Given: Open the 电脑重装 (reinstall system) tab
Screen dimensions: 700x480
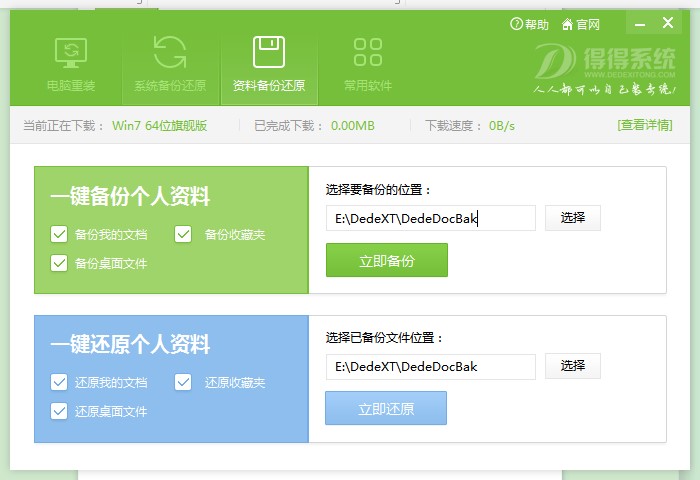Looking at the screenshot, I should (70, 64).
